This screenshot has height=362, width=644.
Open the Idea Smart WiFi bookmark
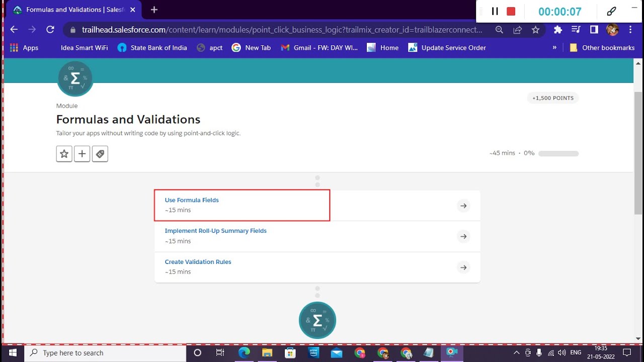[84, 48]
